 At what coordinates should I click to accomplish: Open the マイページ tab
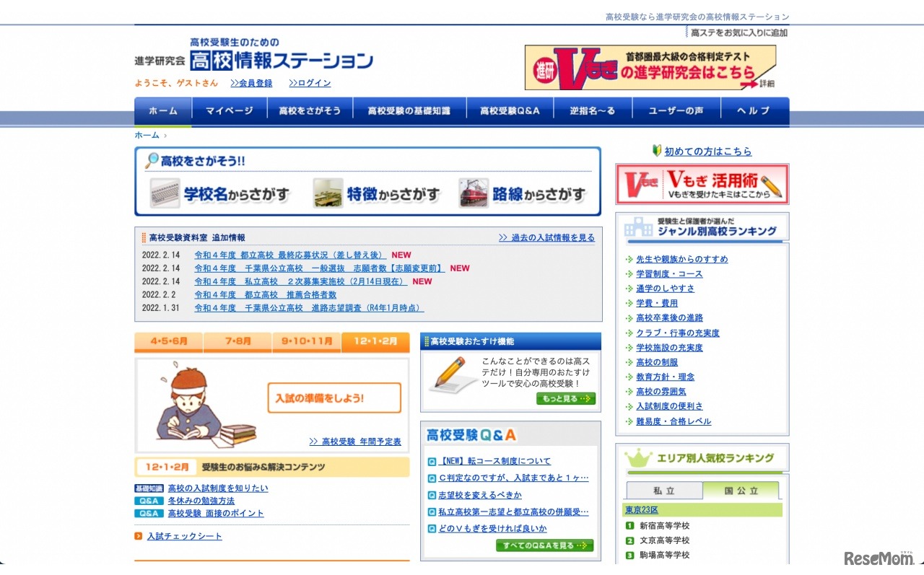click(230, 111)
